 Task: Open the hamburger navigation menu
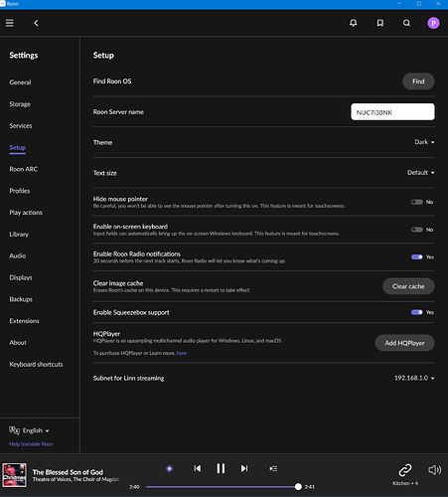[10, 23]
